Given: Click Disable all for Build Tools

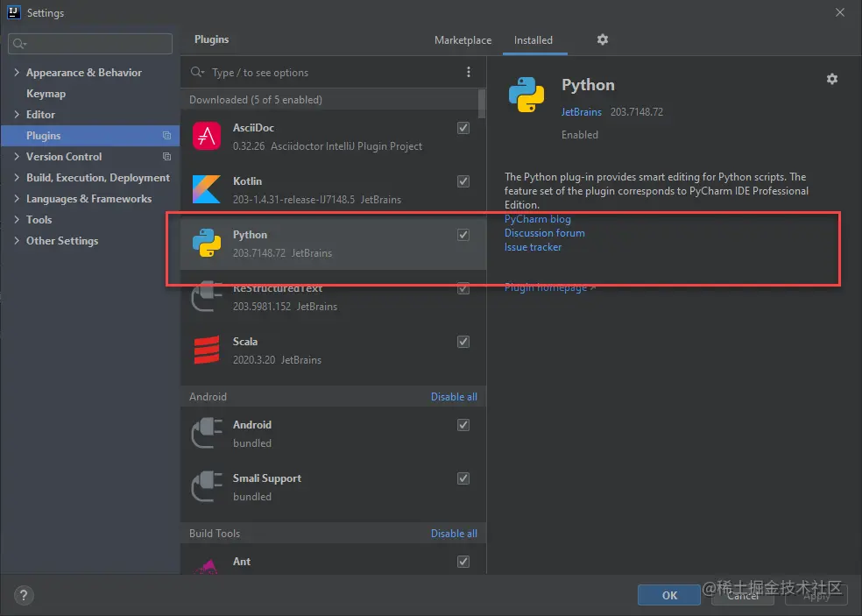Looking at the screenshot, I should coord(454,534).
